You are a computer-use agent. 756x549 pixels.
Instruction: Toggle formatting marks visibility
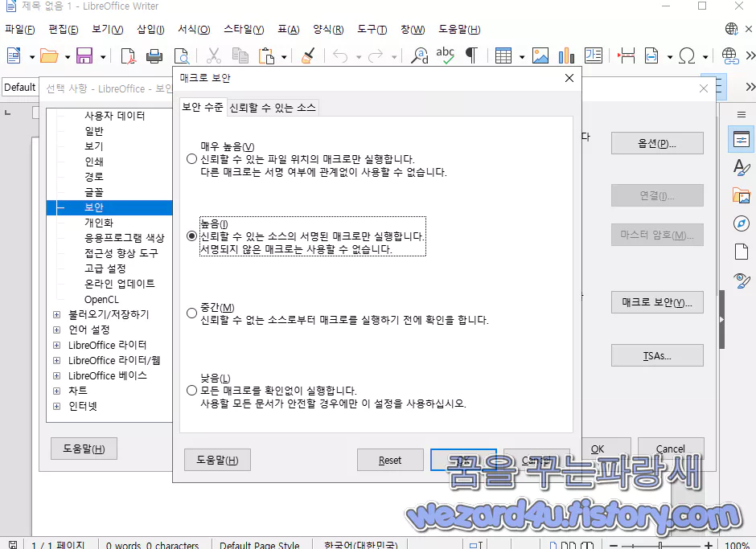pyautogui.click(x=473, y=56)
